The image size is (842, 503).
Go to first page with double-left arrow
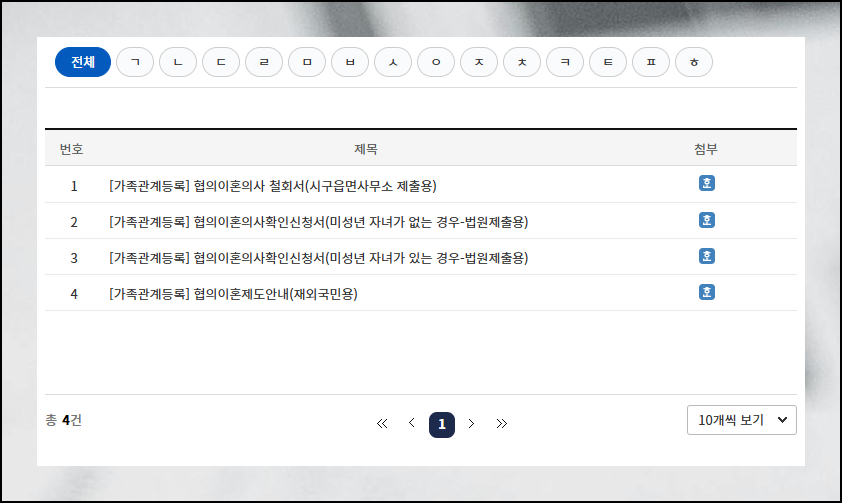tap(382, 424)
